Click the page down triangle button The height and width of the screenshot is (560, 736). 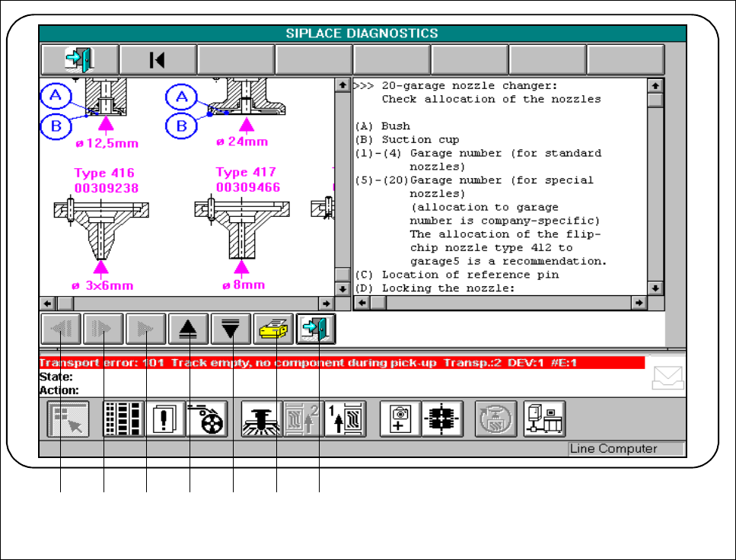click(231, 329)
